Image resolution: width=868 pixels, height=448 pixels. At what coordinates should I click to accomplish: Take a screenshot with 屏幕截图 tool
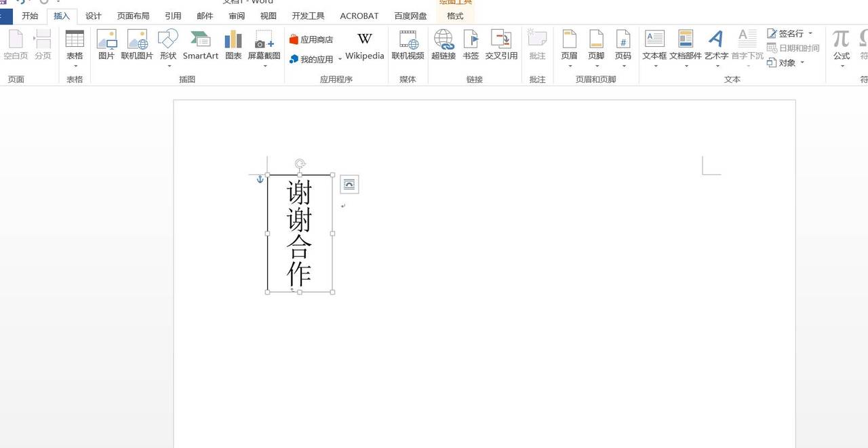click(264, 46)
